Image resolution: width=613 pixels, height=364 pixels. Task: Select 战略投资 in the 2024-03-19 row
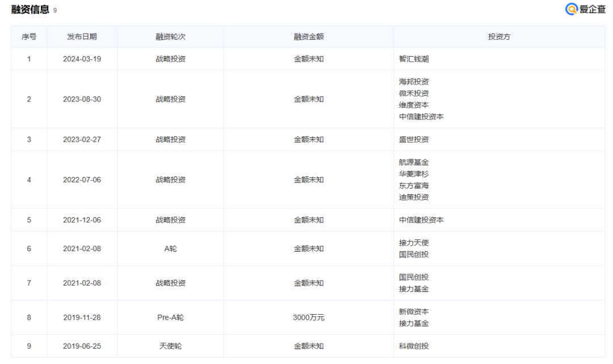[170, 59]
